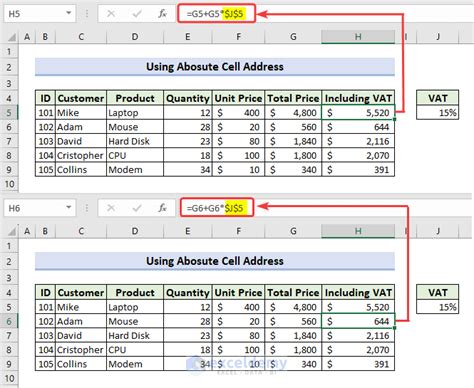This screenshot has height=388, width=474.
Task: Select row 2 header in the upper sheet
Action: tap(9, 67)
